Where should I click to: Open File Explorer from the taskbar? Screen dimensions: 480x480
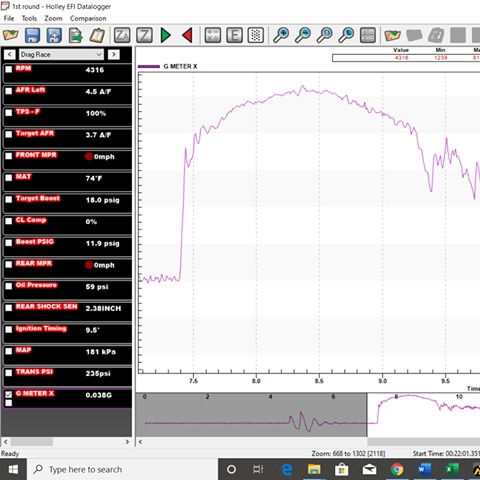pyautogui.click(x=314, y=469)
